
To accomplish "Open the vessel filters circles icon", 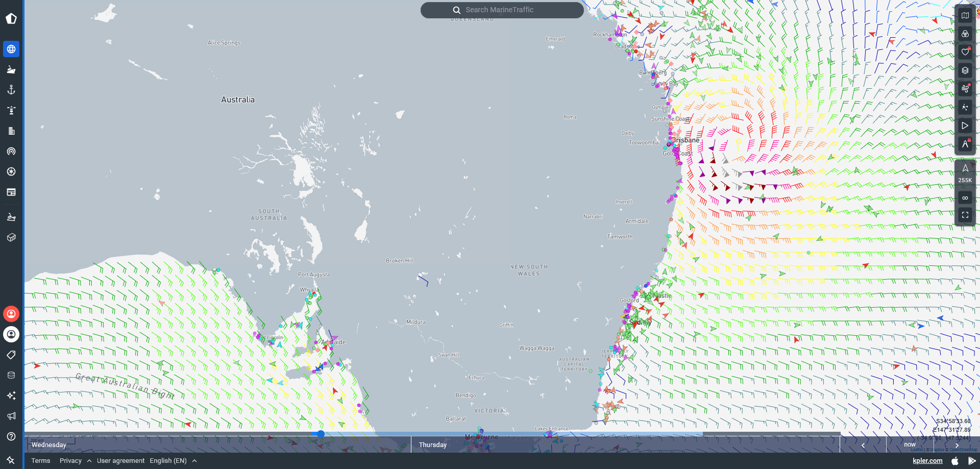I will click(x=965, y=34).
